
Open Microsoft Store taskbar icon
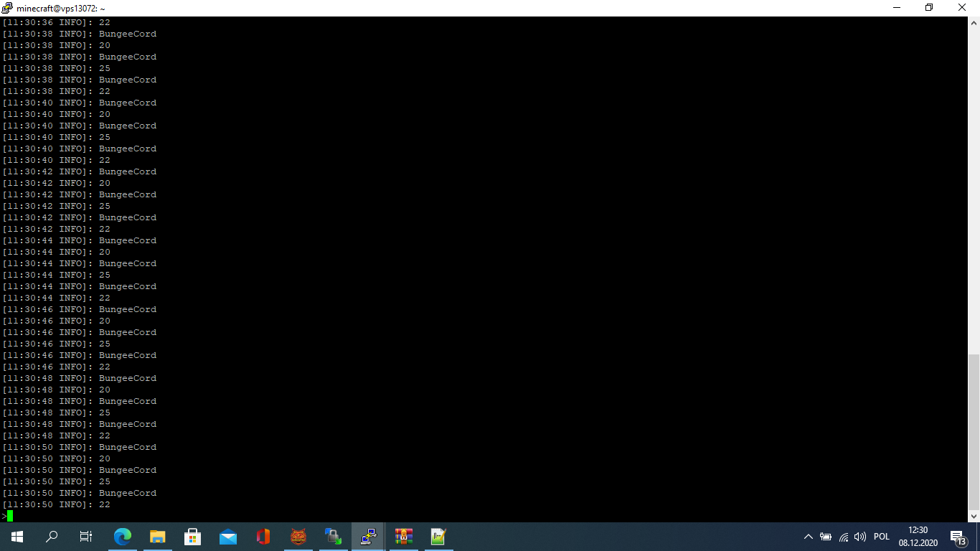(192, 537)
